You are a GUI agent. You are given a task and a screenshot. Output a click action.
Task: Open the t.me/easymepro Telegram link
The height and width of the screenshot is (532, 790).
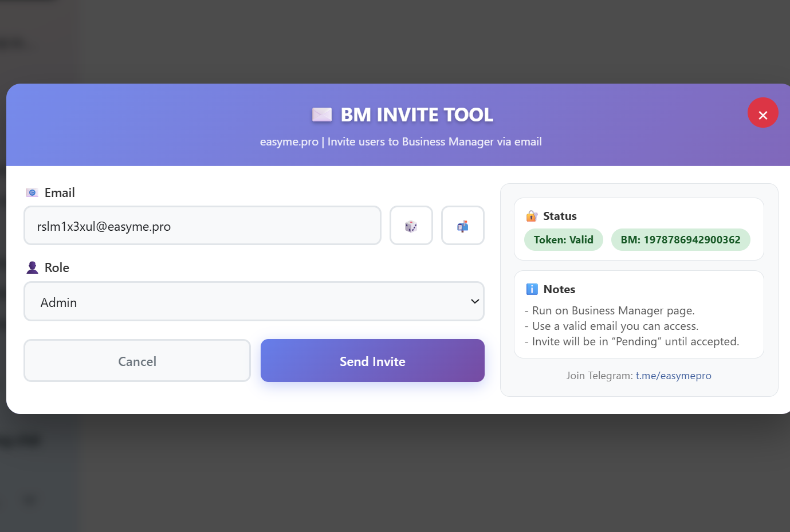[673, 376]
